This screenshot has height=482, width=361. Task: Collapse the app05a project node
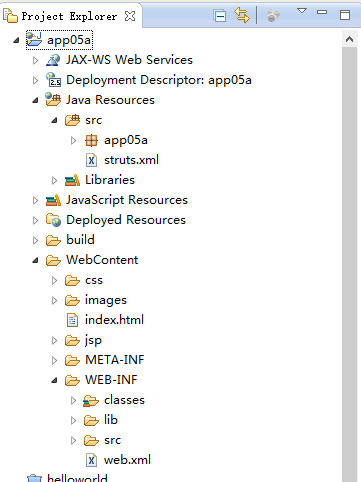point(16,41)
